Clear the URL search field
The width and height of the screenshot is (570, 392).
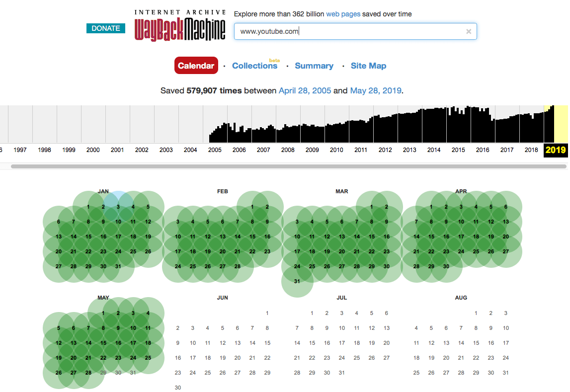point(468,31)
